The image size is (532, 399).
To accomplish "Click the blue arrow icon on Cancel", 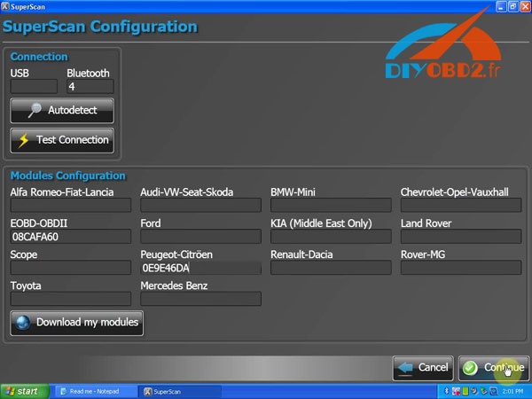I will point(406,368).
